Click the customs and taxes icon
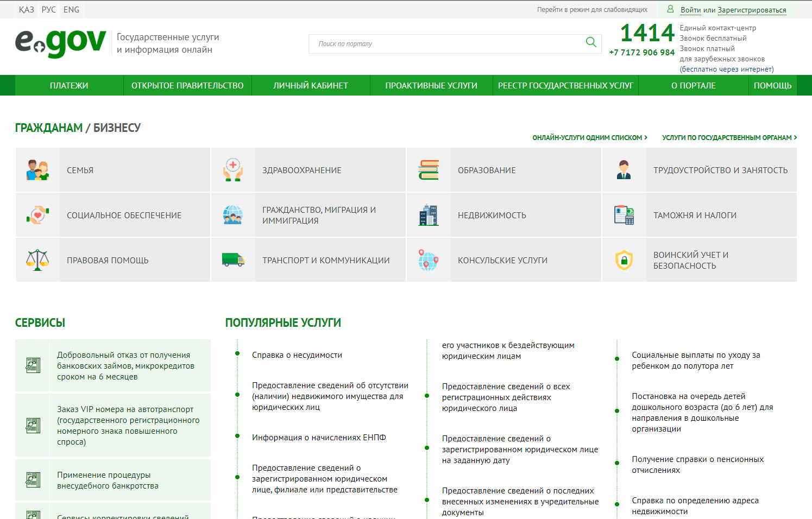 (624, 215)
